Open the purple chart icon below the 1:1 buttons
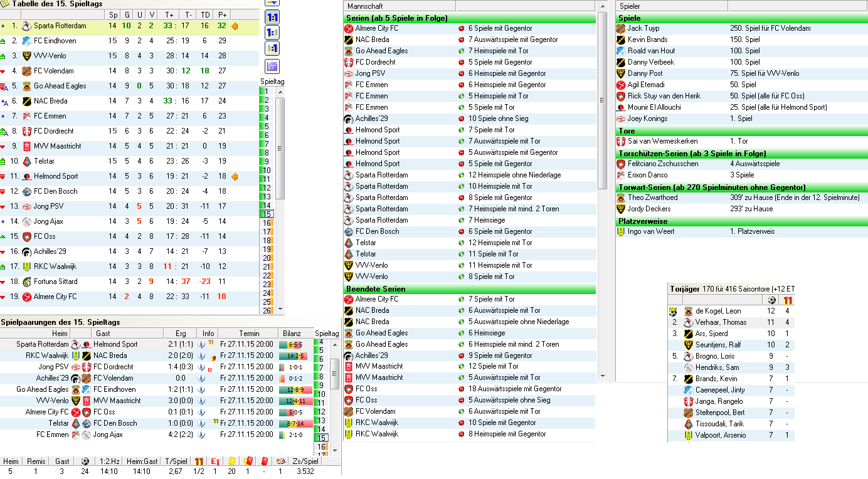Image resolution: width=868 pixels, height=479 pixels. (x=273, y=66)
